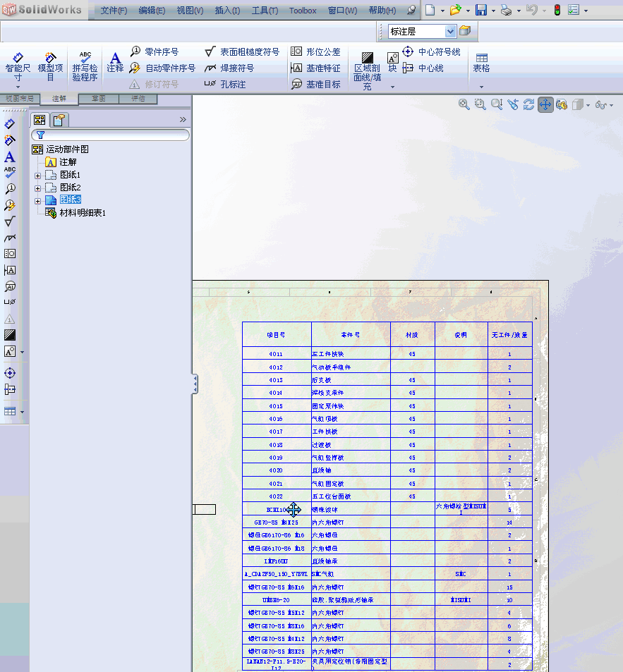Click table cell 4012 in the BOM

277,367
